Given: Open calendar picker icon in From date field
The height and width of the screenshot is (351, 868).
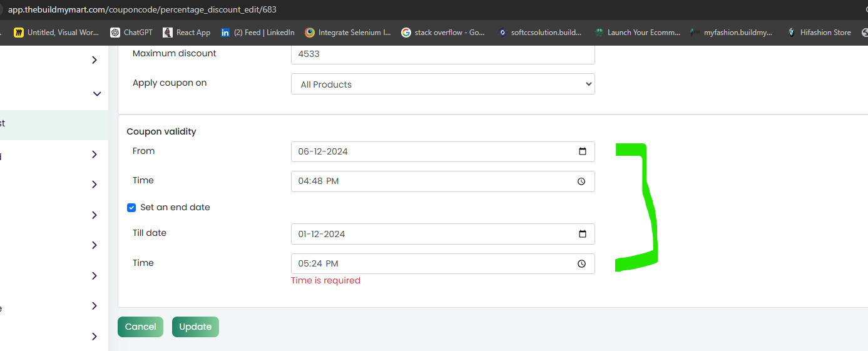Looking at the screenshot, I should [582, 151].
